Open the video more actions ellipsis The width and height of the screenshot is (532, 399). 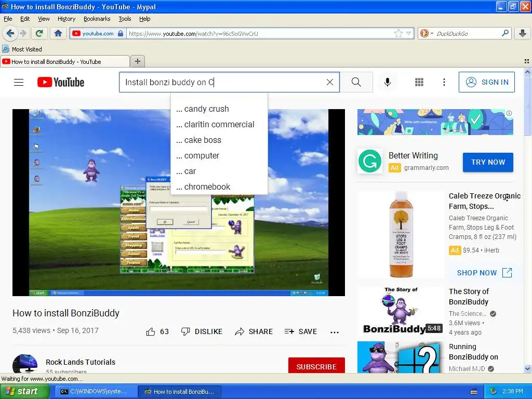click(335, 332)
